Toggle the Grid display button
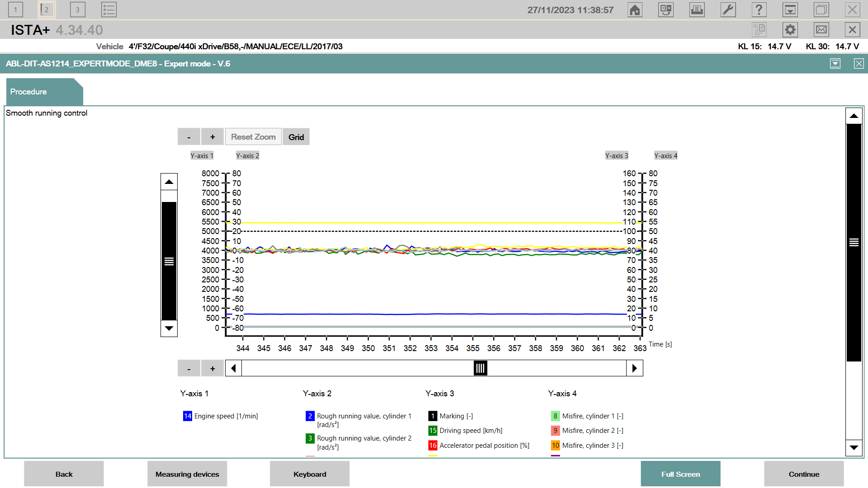Screen dimensions: 868x488 tap(296, 137)
